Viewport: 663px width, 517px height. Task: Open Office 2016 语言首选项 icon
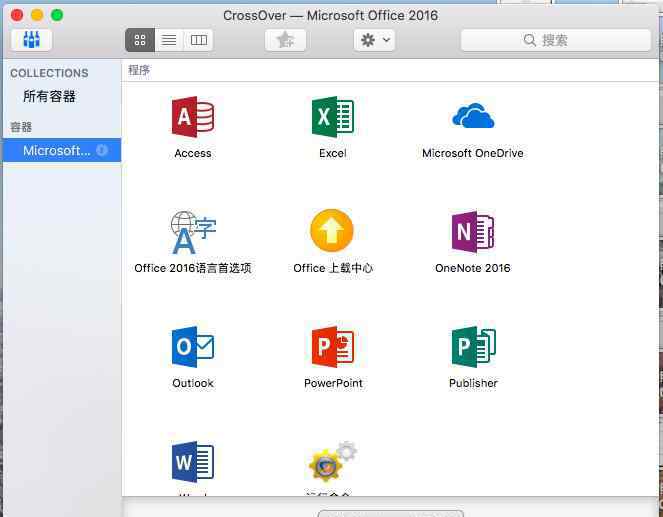[x=193, y=233]
